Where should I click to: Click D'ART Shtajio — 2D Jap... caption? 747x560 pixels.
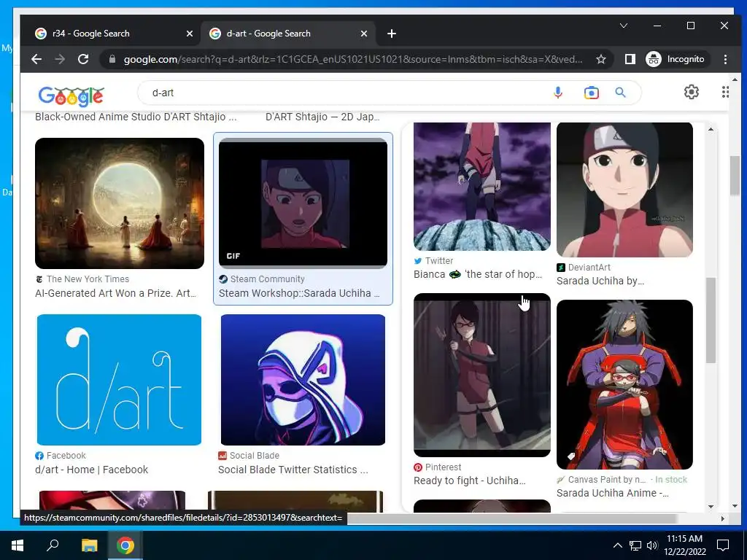click(x=322, y=117)
